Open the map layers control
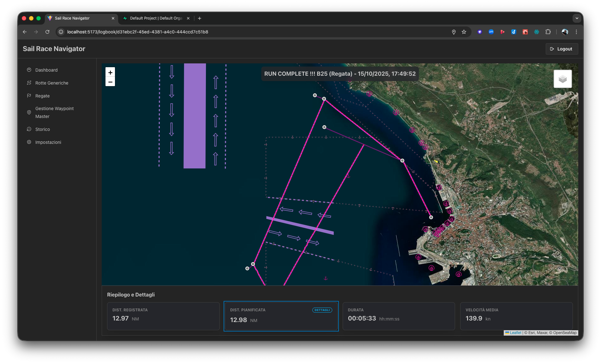The height and width of the screenshot is (364, 601). [562, 79]
